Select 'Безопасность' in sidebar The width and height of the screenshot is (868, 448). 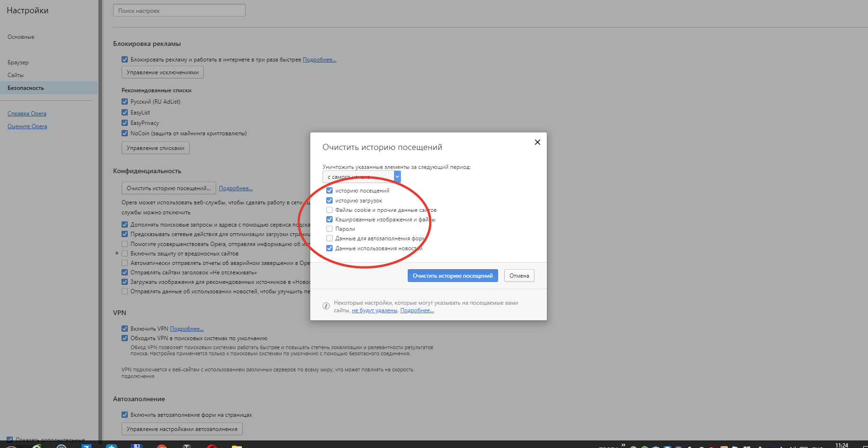[49, 88]
